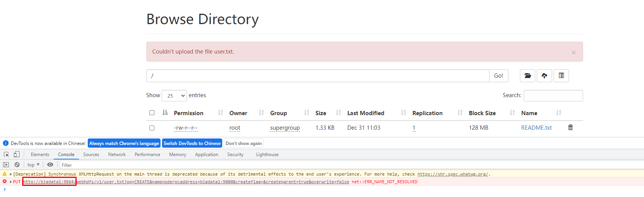This screenshot has width=644, height=197.
Task: Open the README.txt file link
Action: (536, 128)
